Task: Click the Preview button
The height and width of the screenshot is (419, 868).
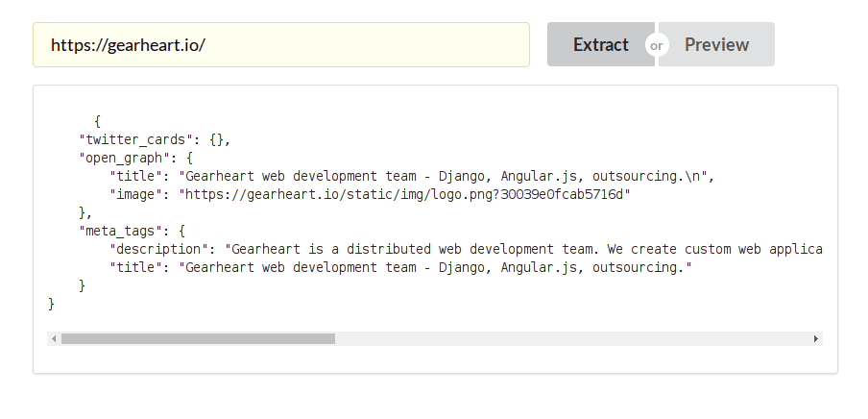Action: tap(717, 45)
